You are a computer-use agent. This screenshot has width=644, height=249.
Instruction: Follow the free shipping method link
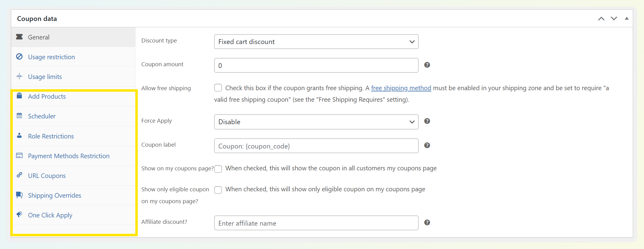401,88
